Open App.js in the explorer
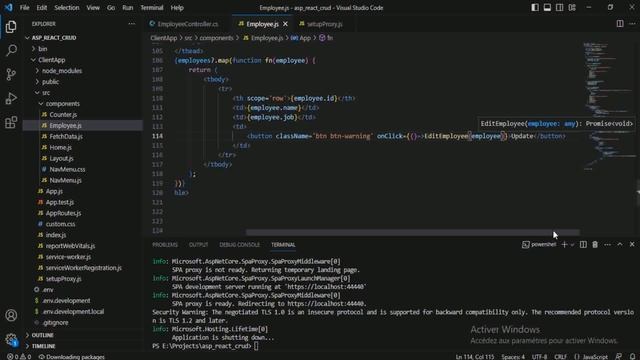This screenshot has width=640, height=360. point(82,191)
